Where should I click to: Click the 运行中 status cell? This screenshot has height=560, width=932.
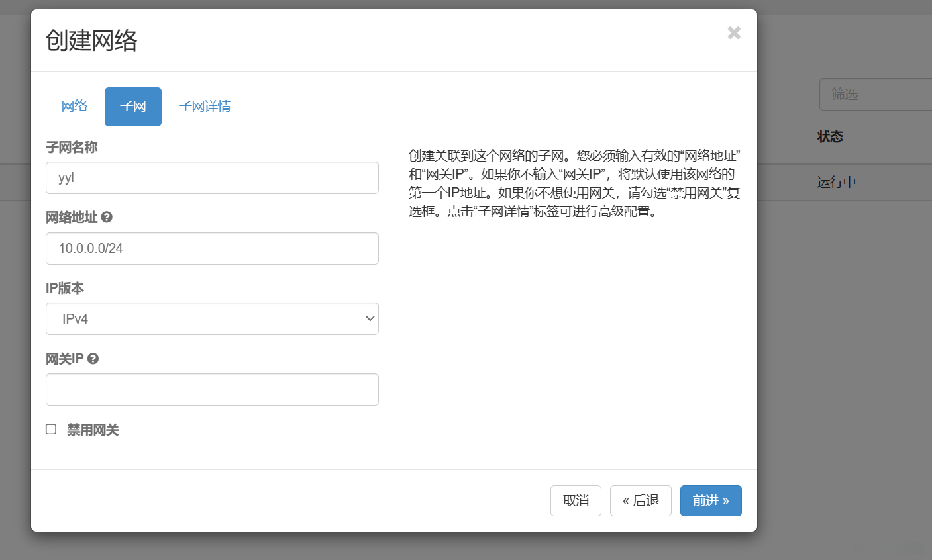(836, 183)
